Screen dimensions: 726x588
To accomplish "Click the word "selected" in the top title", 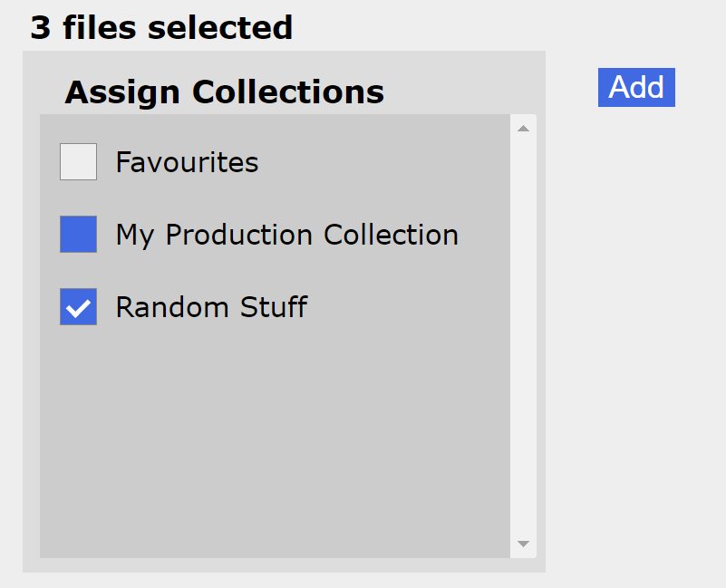I will [220, 27].
